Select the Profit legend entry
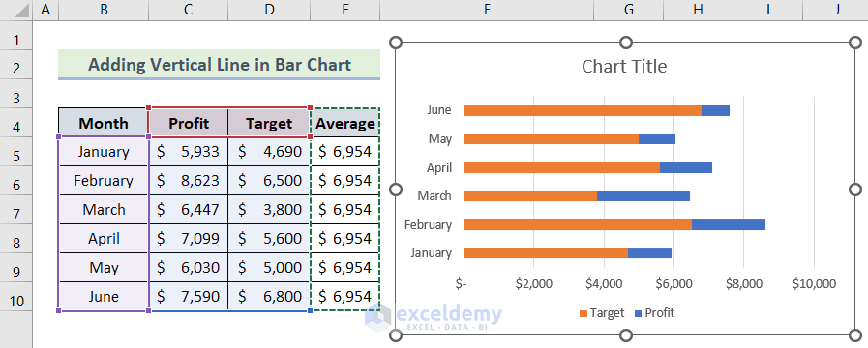Image resolution: width=868 pixels, height=348 pixels. point(654,313)
